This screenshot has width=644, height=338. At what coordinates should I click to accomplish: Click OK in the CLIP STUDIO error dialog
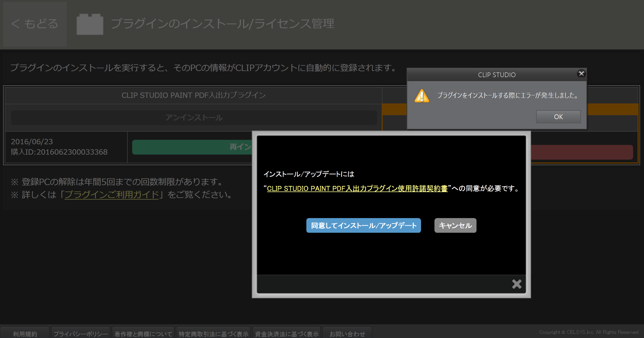click(x=558, y=117)
